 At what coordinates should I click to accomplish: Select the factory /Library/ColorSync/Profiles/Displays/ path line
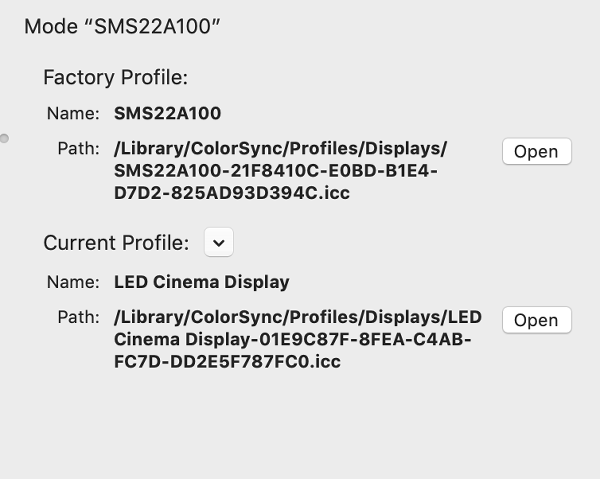point(280,148)
